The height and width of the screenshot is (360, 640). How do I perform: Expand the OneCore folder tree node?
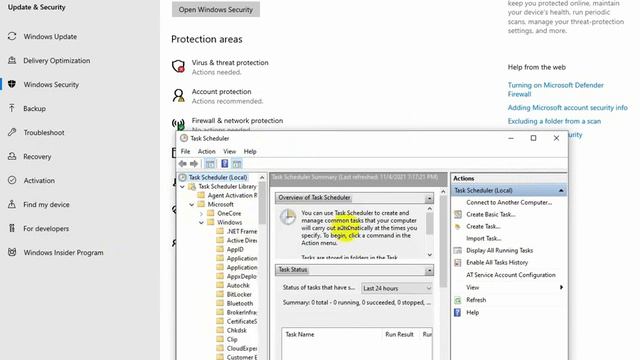201,213
